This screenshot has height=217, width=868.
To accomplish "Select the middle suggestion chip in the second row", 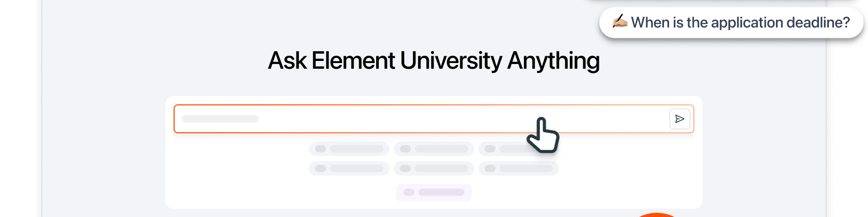I will 434,168.
